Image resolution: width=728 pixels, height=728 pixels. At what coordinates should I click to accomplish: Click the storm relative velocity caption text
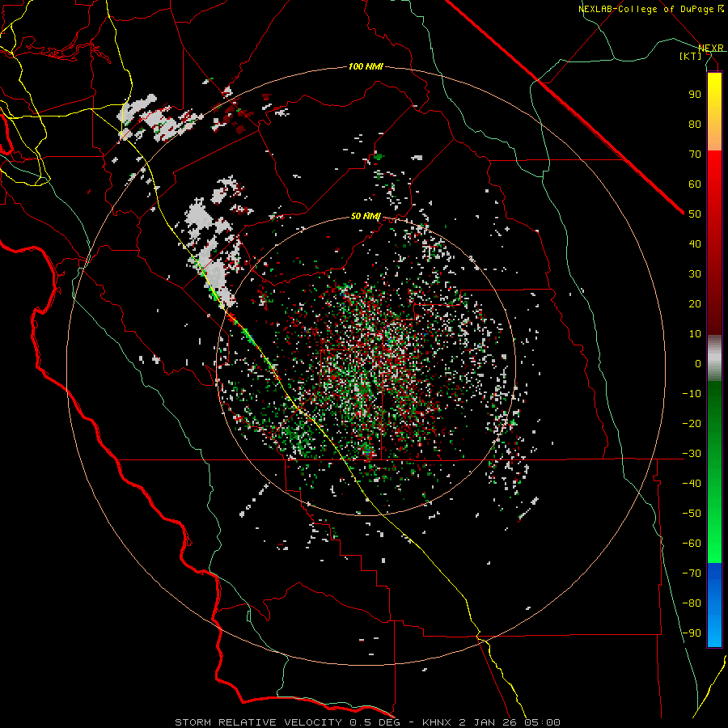click(368, 722)
